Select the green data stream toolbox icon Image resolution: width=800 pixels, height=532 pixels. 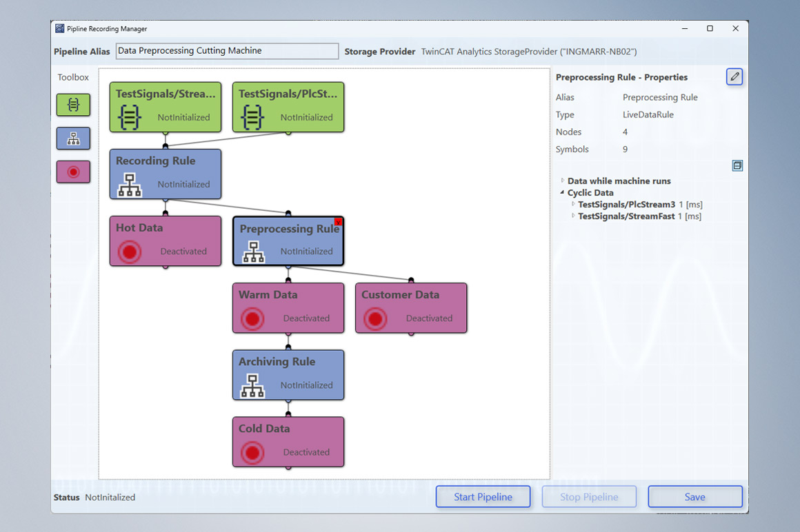click(73, 105)
